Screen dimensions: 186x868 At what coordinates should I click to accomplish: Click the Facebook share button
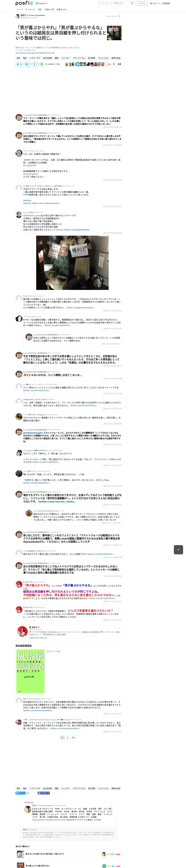point(35,64)
